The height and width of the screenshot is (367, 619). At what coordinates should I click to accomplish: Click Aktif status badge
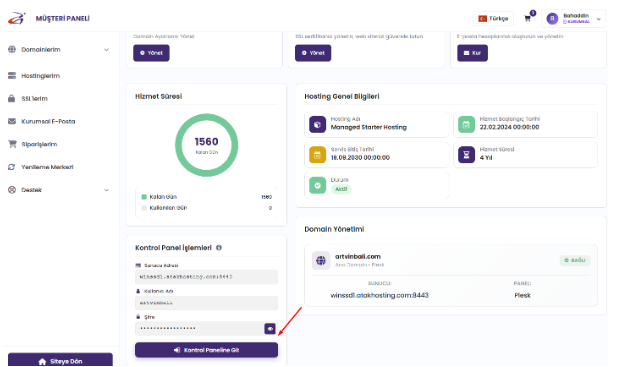341,189
